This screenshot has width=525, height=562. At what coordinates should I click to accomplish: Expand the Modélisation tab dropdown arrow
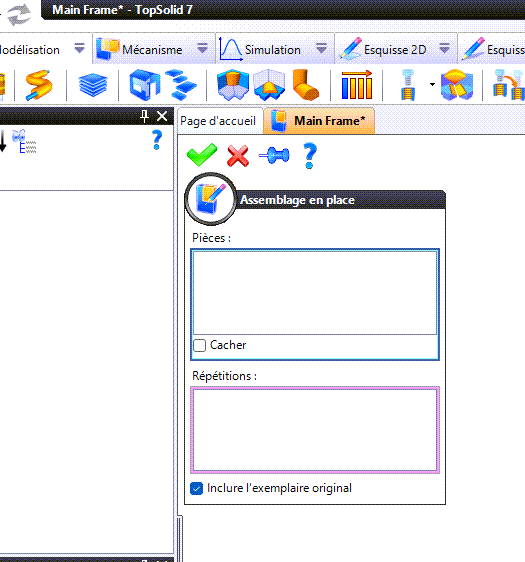click(79, 48)
